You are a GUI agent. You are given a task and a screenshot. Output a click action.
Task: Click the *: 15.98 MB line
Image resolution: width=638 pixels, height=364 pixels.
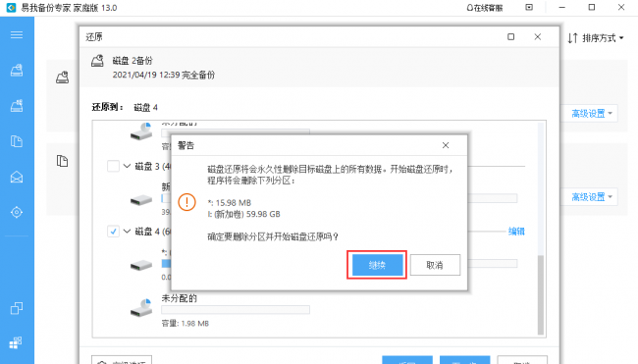tap(229, 202)
